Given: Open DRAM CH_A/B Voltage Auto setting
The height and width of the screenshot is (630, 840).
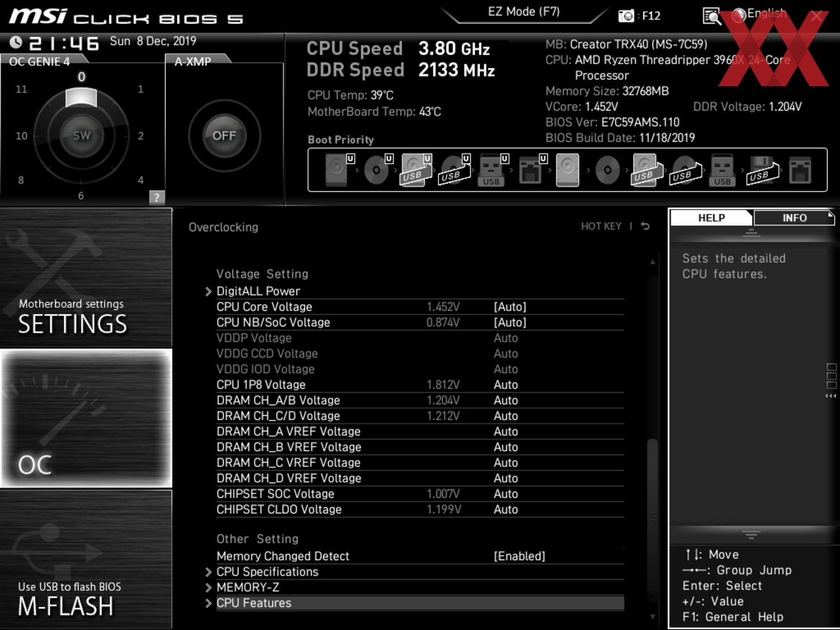Looking at the screenshot, I should [x=506, y=400].
